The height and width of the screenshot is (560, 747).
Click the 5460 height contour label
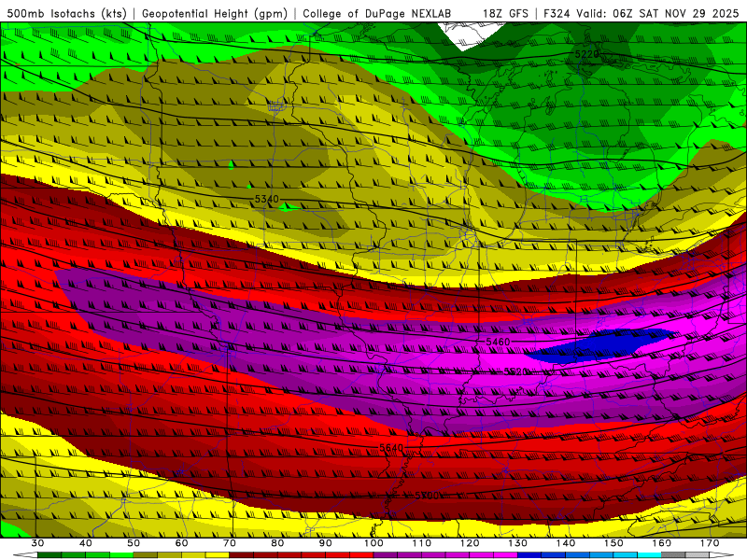pos(498,342)
